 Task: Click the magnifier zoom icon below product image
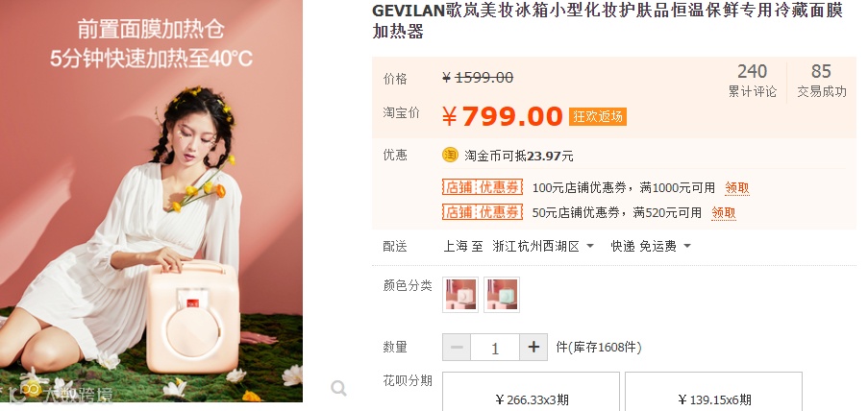pyautogui.click(x=338, y=388)
